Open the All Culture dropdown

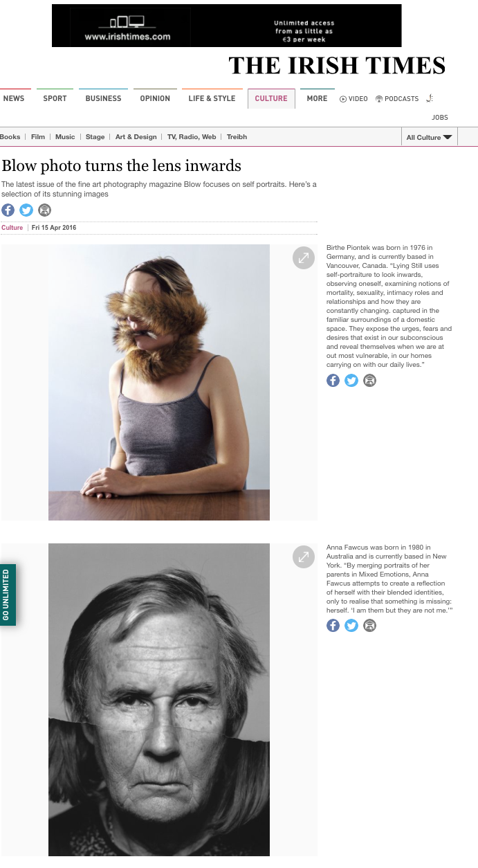coord(429,137)
